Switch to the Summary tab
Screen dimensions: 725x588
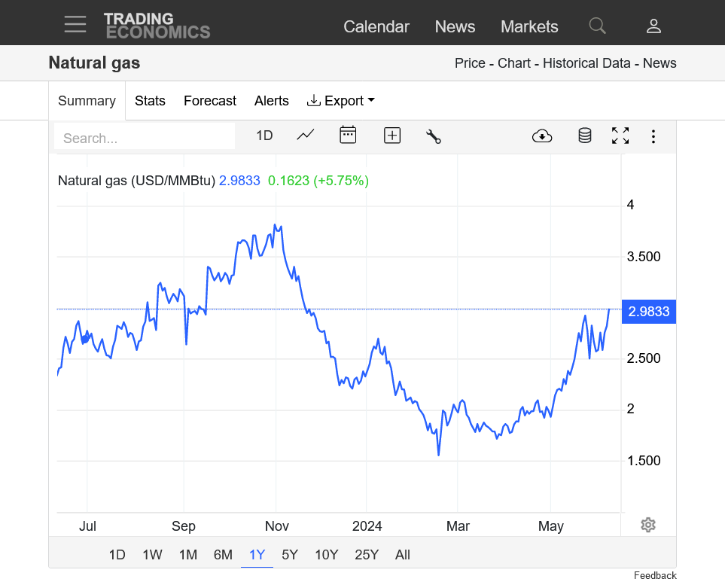coord(87,101)
